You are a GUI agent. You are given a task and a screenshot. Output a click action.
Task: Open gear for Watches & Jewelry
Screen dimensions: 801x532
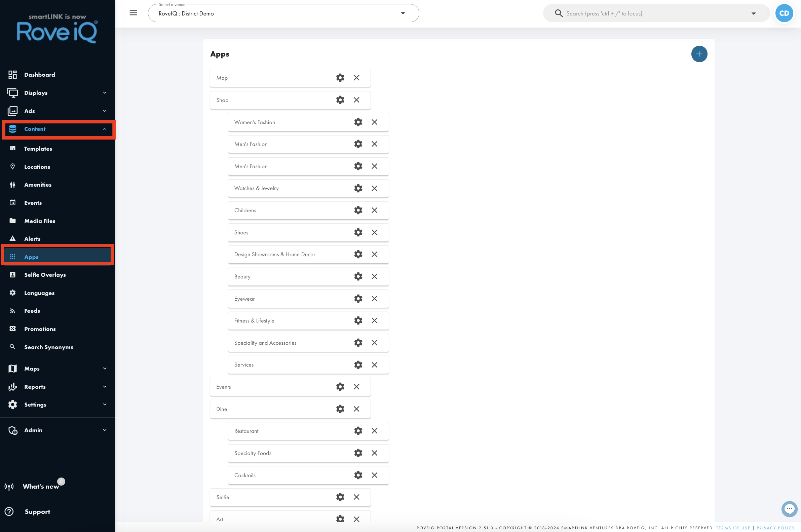click(358, 188)
